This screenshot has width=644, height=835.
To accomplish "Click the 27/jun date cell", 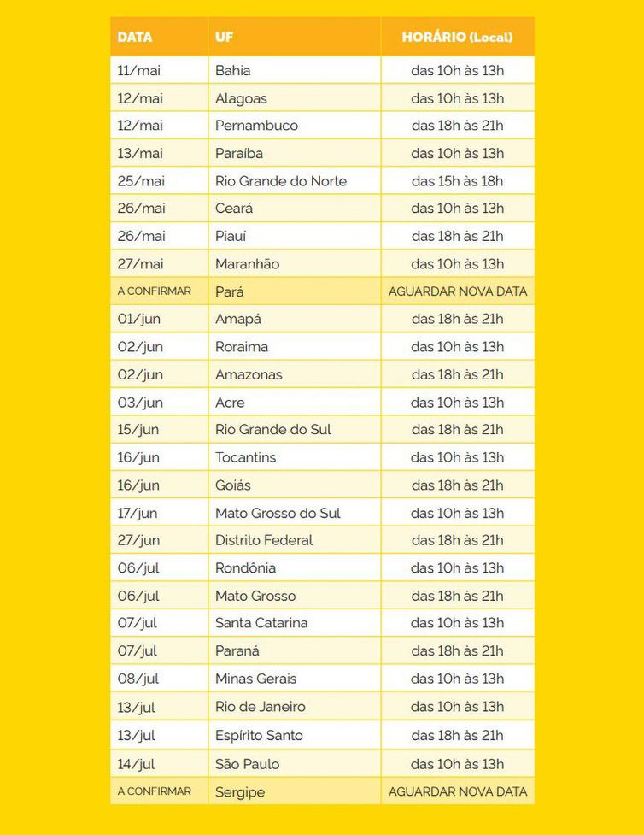I will pyautogui.click(x=139, y=540).
